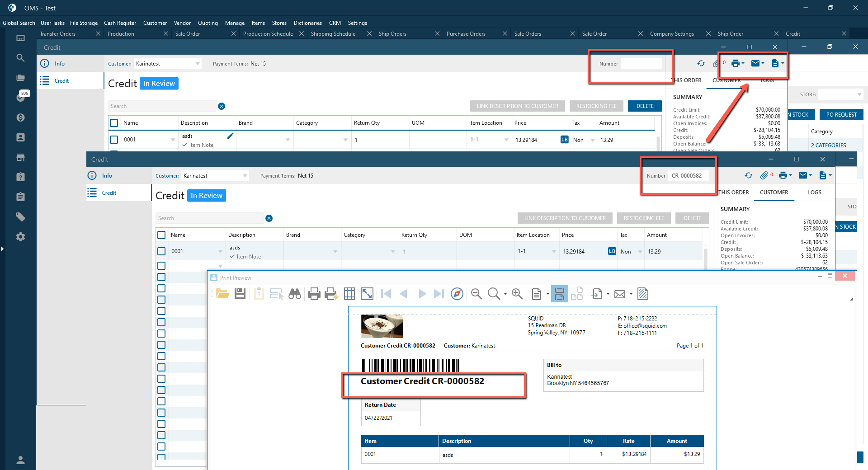Viewport: 868px width, 470px height.
Task: Click the Number field showing CR-0000582
Action: pos(689,176)
